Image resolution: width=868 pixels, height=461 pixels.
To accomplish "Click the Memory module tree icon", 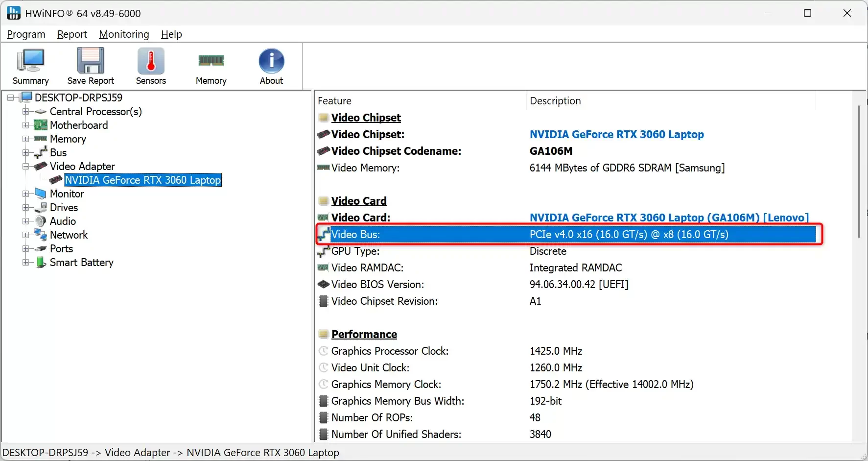I will coord(41,139).
